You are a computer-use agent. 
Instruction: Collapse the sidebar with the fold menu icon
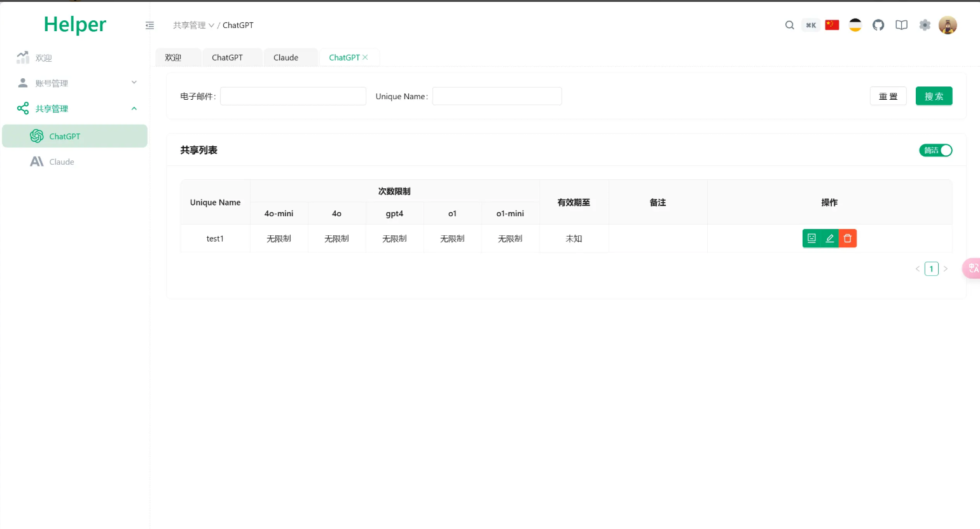click(149, 25)
